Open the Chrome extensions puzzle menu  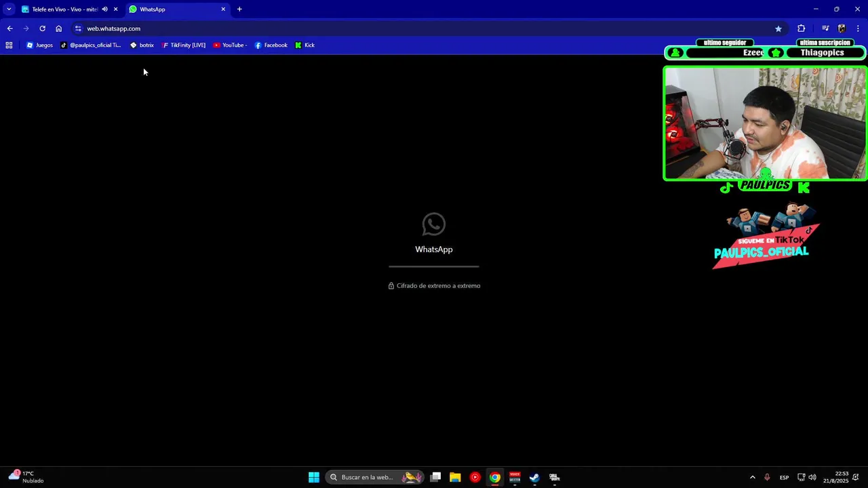click(x=802, y=28)
